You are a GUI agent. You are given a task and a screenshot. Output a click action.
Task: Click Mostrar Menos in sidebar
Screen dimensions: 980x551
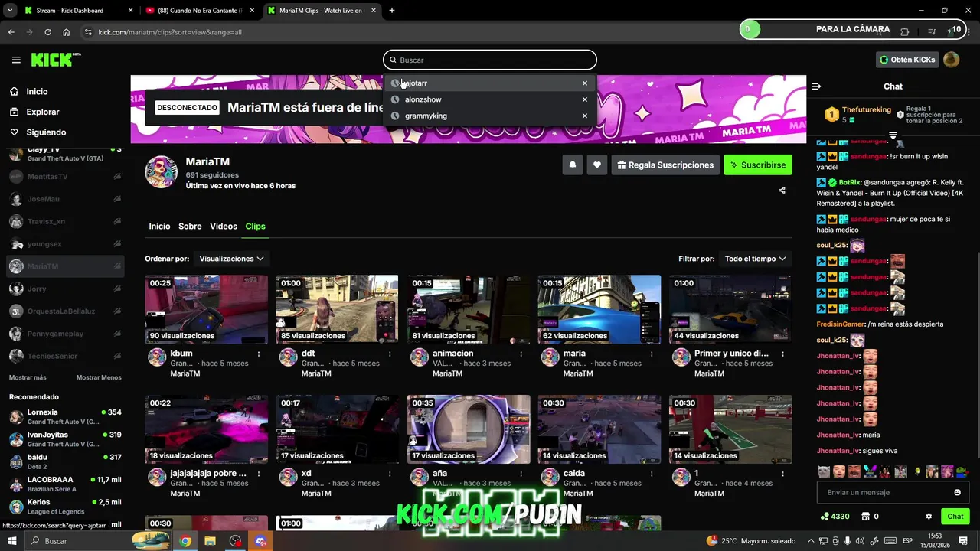tap(99, 377)
